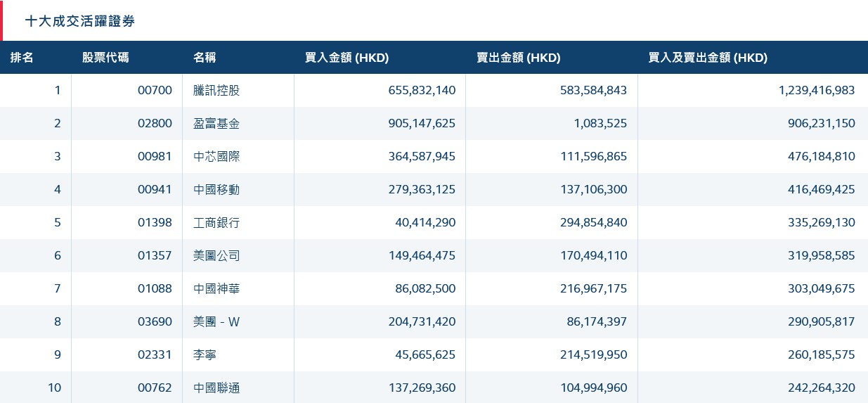
Task: Open the 中國移動 stock name
Action: click(216, 189)
